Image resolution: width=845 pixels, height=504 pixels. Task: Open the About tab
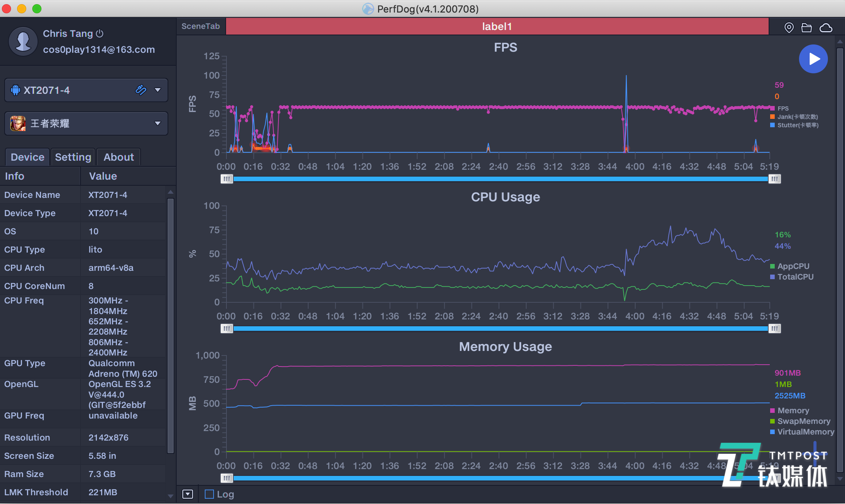point(119,157)
